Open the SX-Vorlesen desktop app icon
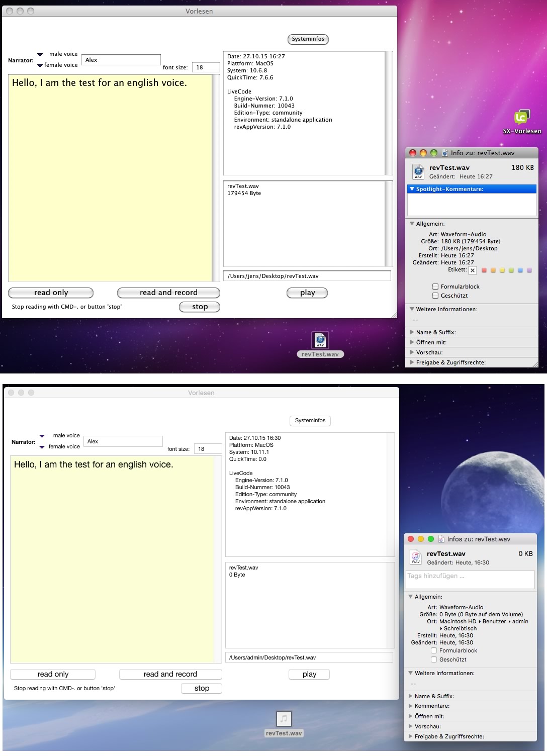 [x=521, y=118]
